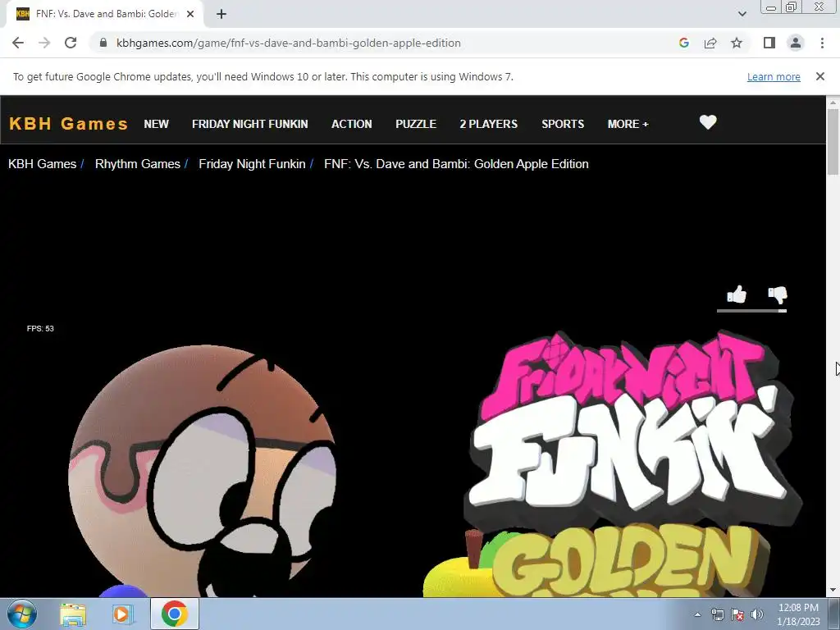This screenshot has height=630, width=840.
Task: Open a new tab with the plus button
Action: click(x=221, y=14)
